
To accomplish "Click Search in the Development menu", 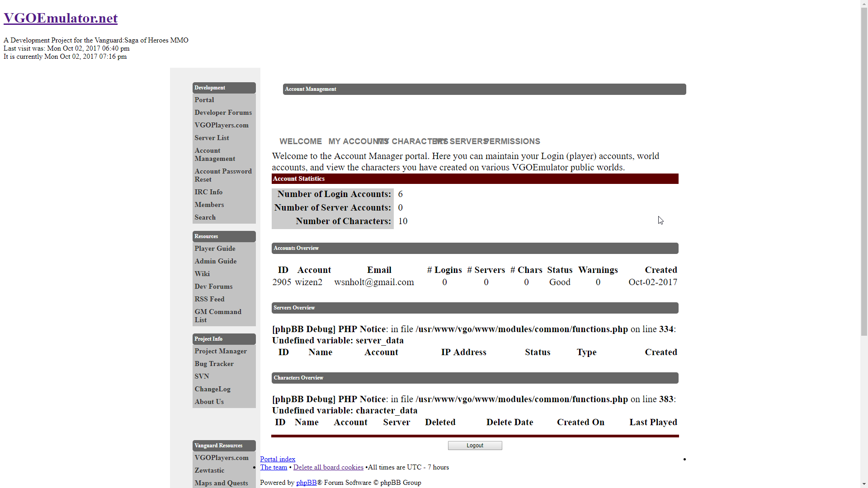I will coord(205,217).
